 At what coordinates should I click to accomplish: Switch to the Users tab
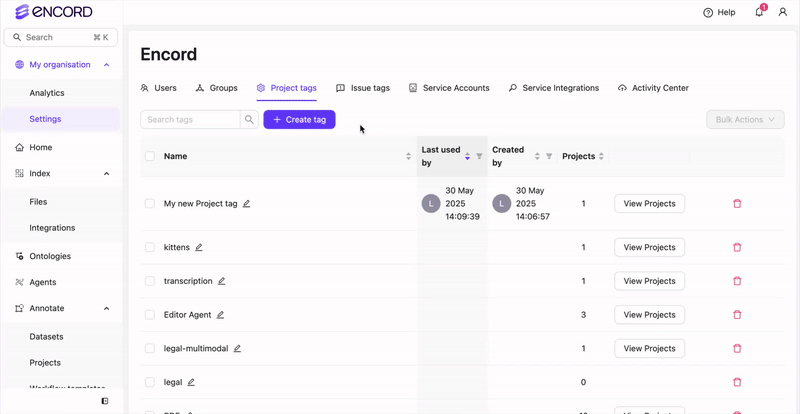(159, 88)
